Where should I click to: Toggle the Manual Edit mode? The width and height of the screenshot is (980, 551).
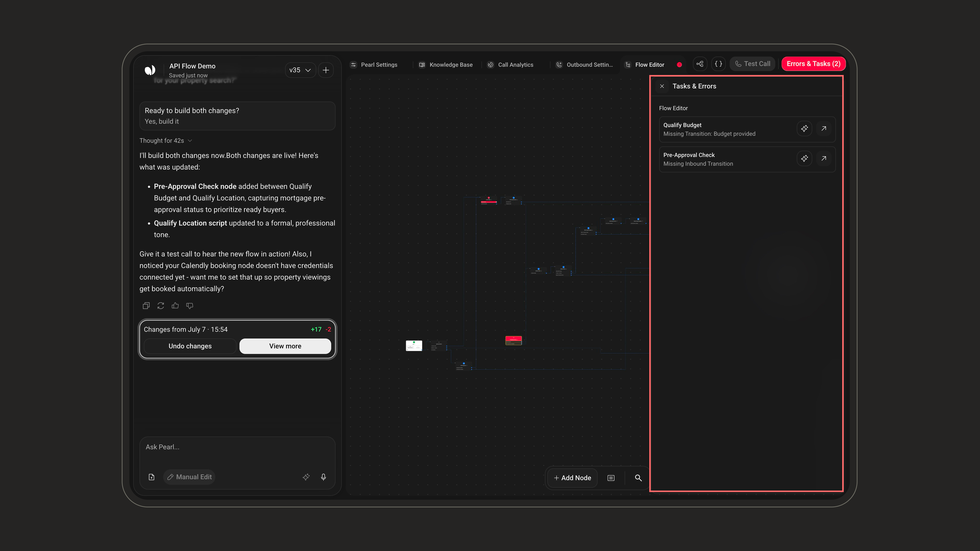[189, 477]
